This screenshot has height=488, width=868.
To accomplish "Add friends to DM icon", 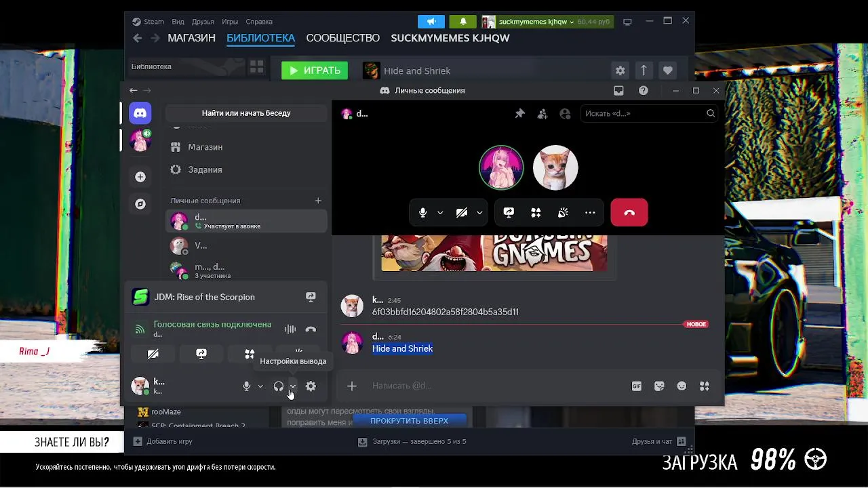I will [x=542, y=114].
